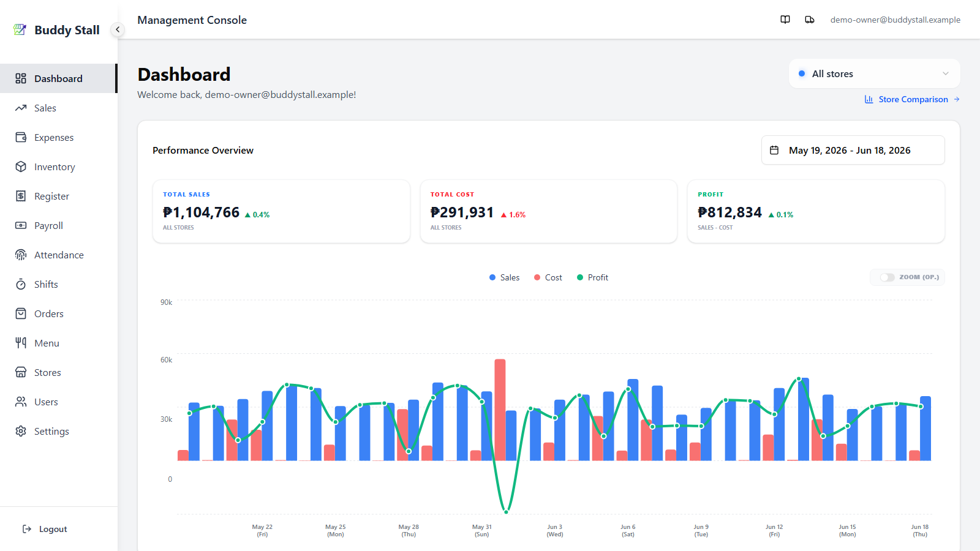The height and width of the screenshot is (551, 980).
Task: Toggle the Cost series in chart legend
Action: click(548, 277)
